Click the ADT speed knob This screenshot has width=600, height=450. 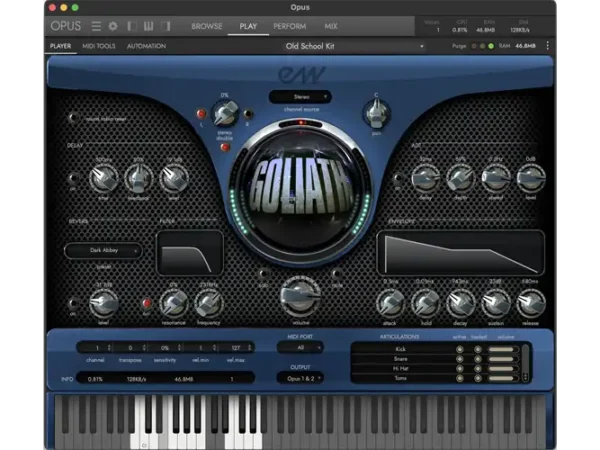coord(496,178)
